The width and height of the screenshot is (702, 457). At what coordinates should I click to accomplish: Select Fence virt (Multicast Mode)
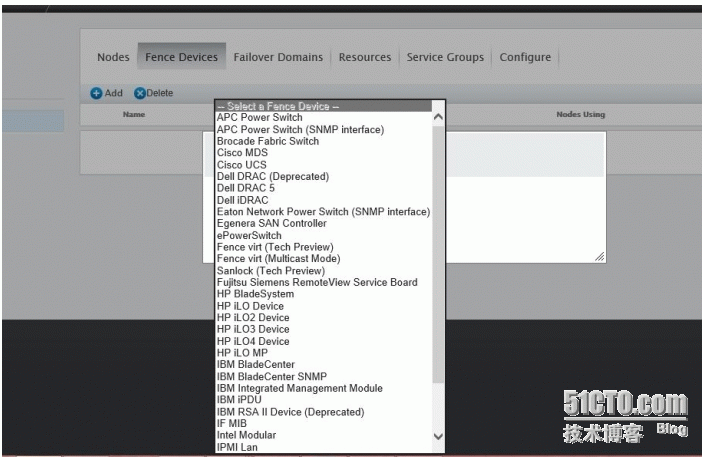click(324, 259)
